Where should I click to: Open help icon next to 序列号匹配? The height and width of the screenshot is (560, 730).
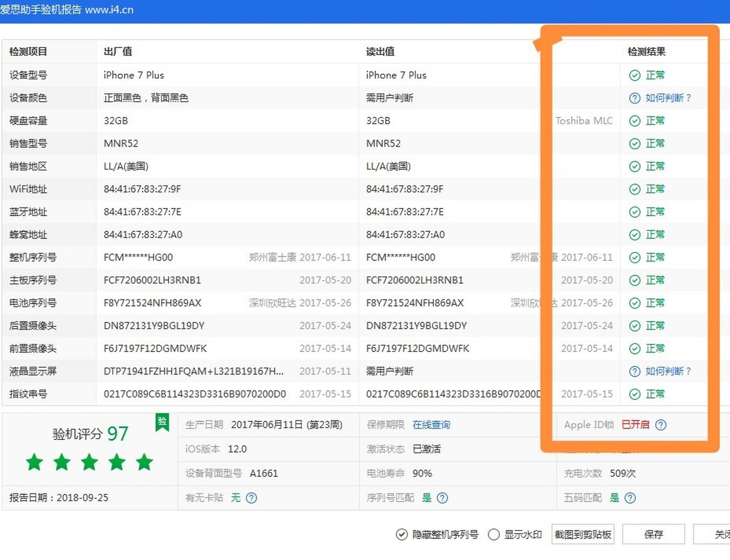442,497
